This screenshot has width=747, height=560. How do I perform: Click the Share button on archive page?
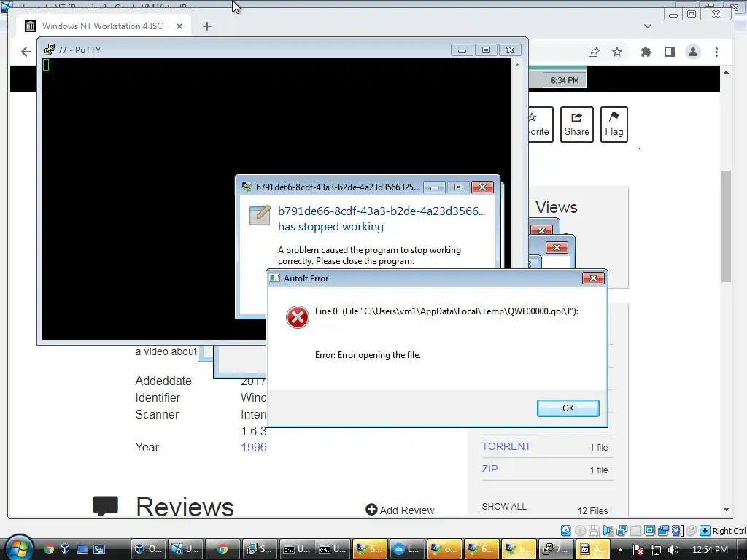576,125
